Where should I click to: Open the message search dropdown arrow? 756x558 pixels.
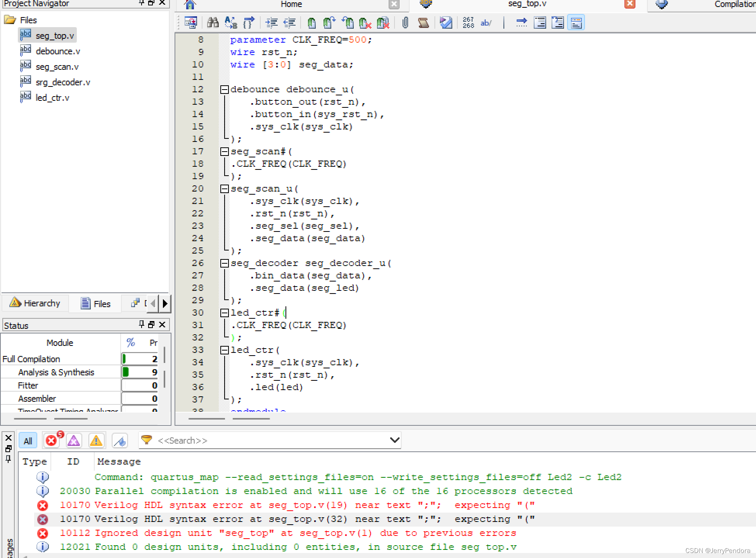click(x=394, y=440)
